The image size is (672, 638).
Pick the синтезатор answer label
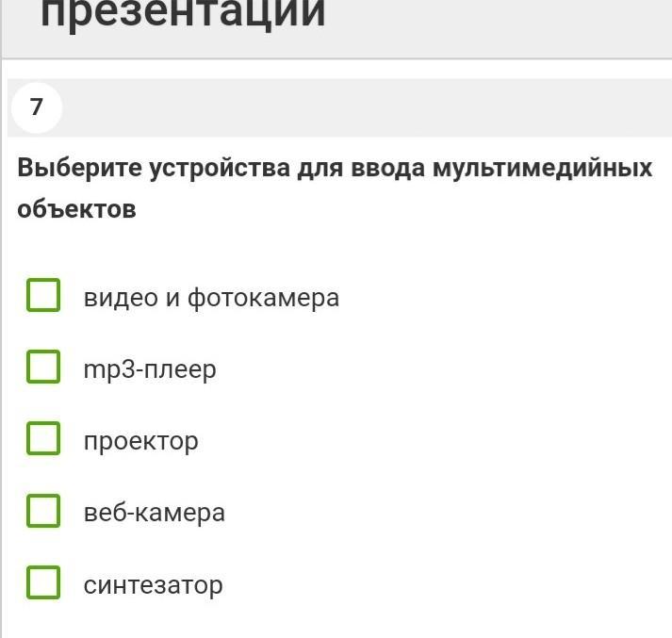(153, 585)
